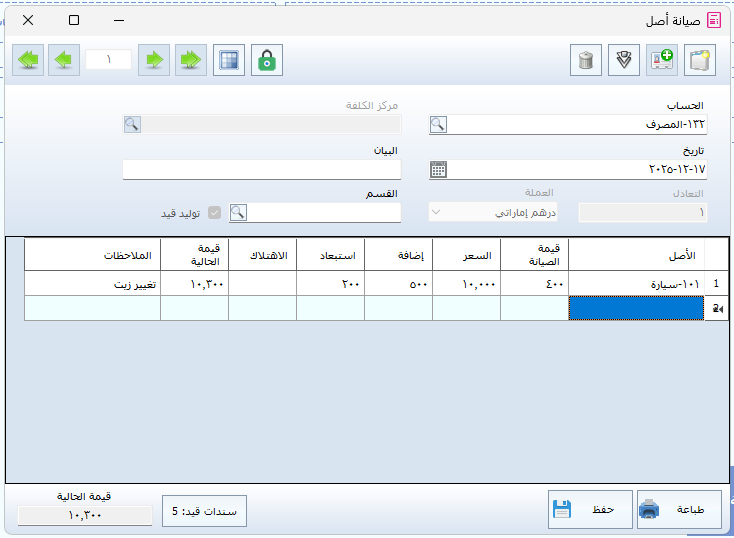
Task: Click the search icon in القسم field
Action: [x=238, y=212]
